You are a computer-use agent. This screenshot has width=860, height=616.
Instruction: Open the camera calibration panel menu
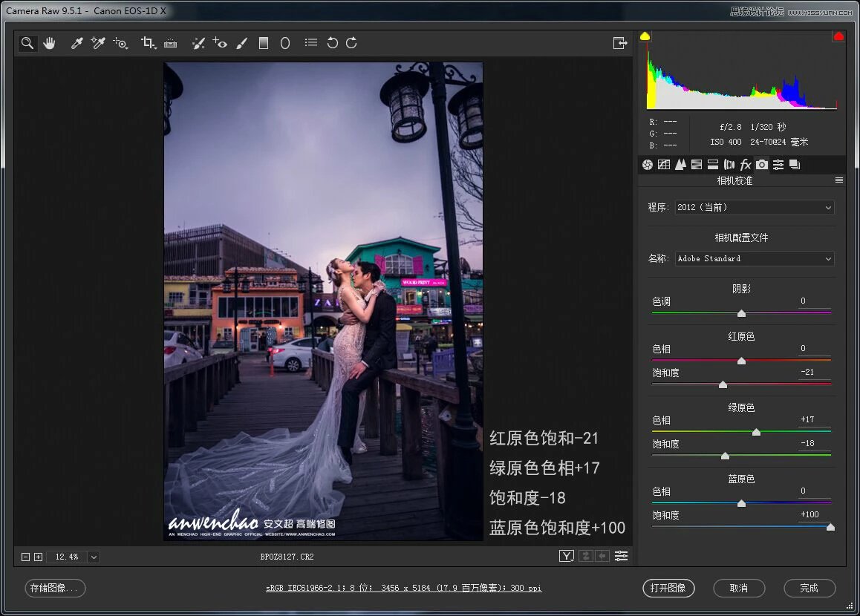[839, 180]
